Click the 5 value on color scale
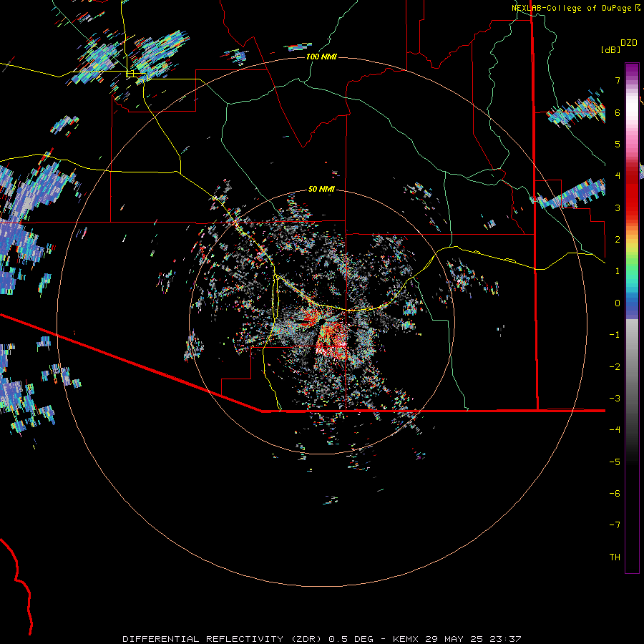Screen dimensions: 644x644 click(618, 144)
